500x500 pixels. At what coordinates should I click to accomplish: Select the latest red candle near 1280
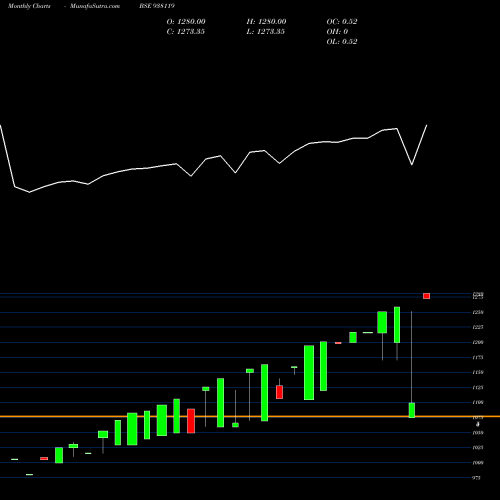pyautogui.click(x=426, y=296)
